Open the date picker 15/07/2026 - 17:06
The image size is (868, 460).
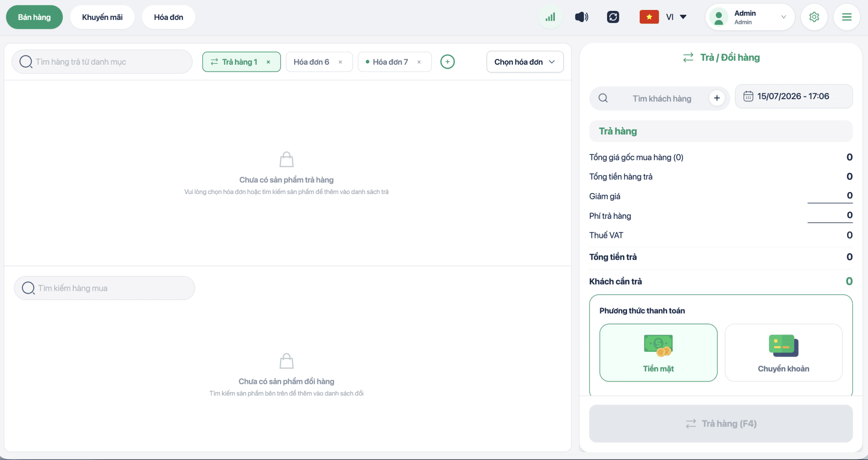pos(794,96)
